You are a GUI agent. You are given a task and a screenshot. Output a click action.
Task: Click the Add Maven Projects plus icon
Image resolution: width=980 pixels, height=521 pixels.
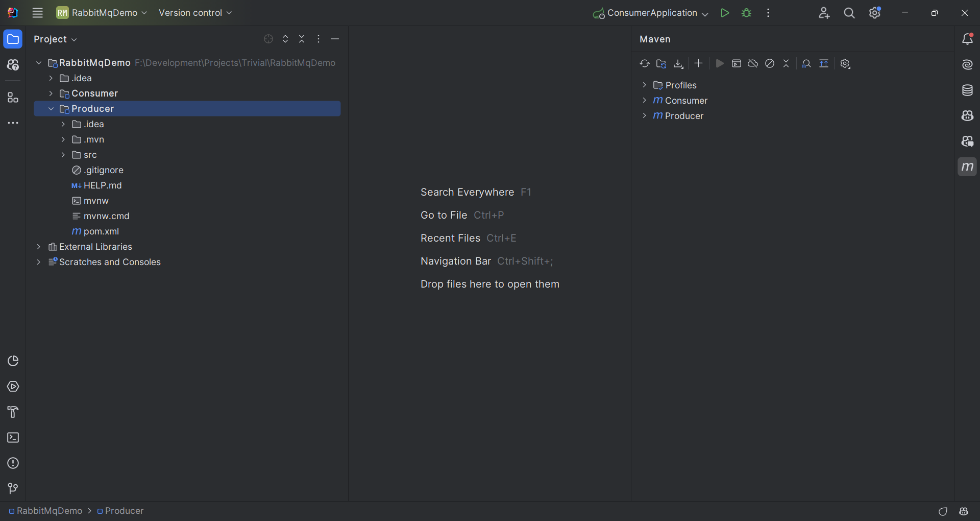[698, 63]
